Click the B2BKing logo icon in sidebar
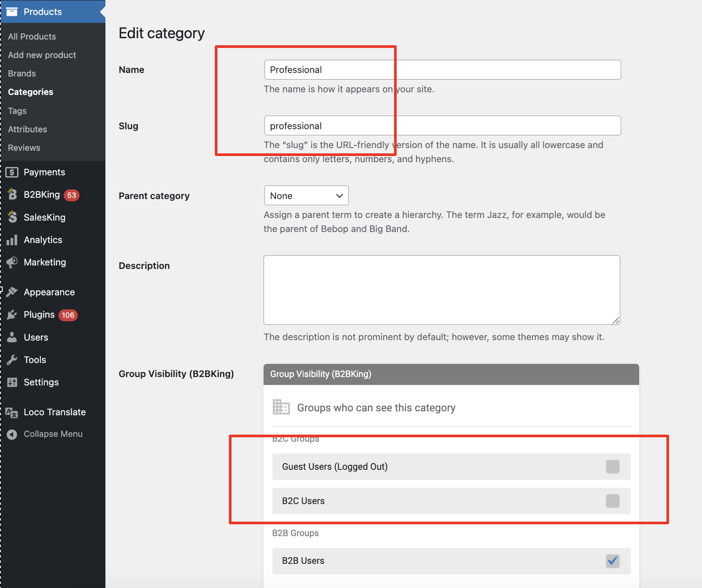Viewport: 702px width, 588px height. 12,194
